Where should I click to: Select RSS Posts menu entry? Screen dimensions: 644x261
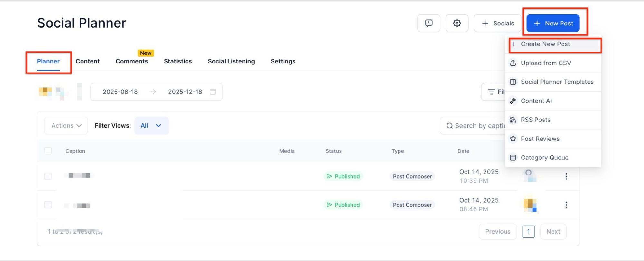coord(535,120)
